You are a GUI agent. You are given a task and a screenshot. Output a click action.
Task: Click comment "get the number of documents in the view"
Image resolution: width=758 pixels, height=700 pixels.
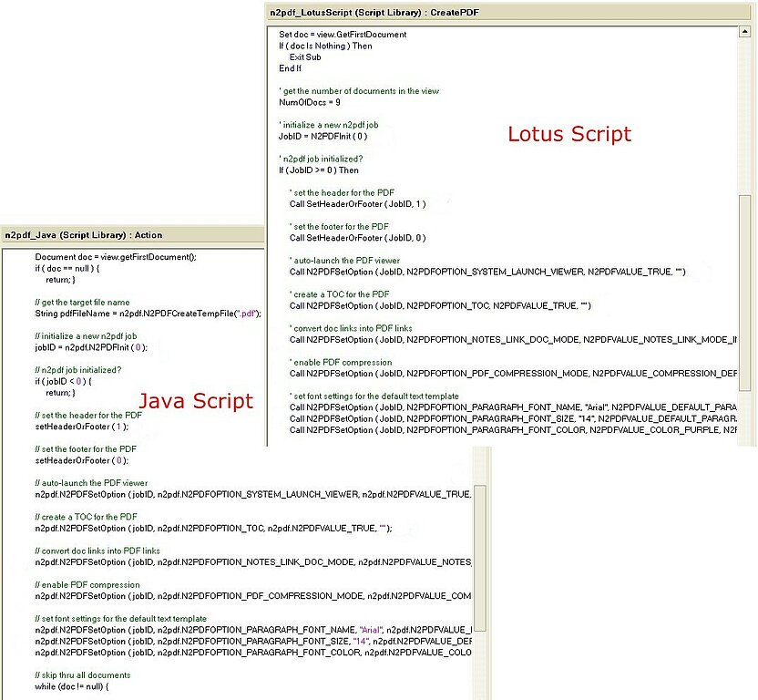coord(359,91)
